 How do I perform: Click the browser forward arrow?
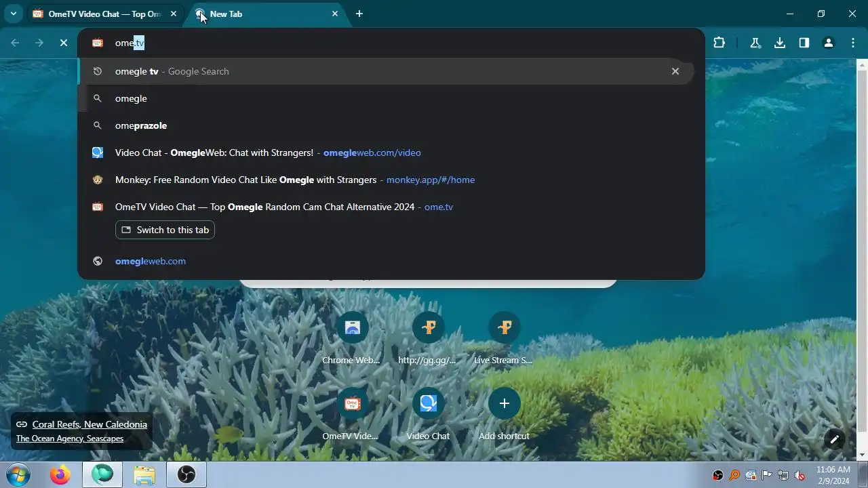tap(39, 43)
